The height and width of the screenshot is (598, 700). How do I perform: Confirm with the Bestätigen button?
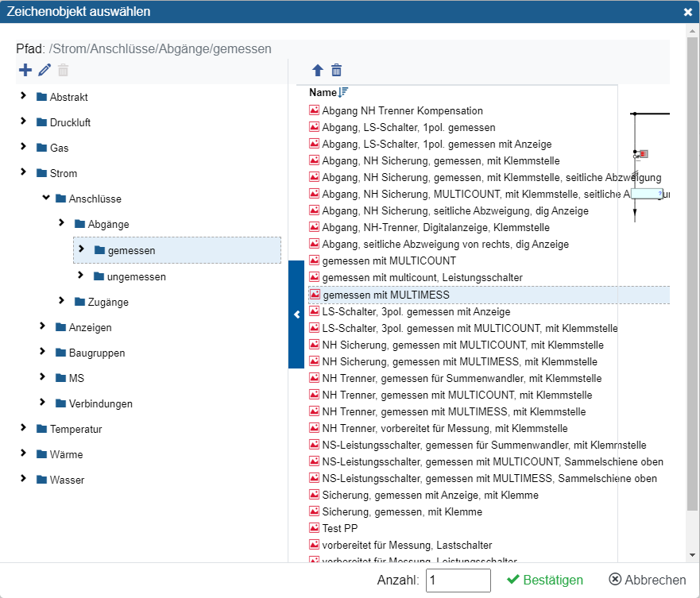[x=545, y=580]
